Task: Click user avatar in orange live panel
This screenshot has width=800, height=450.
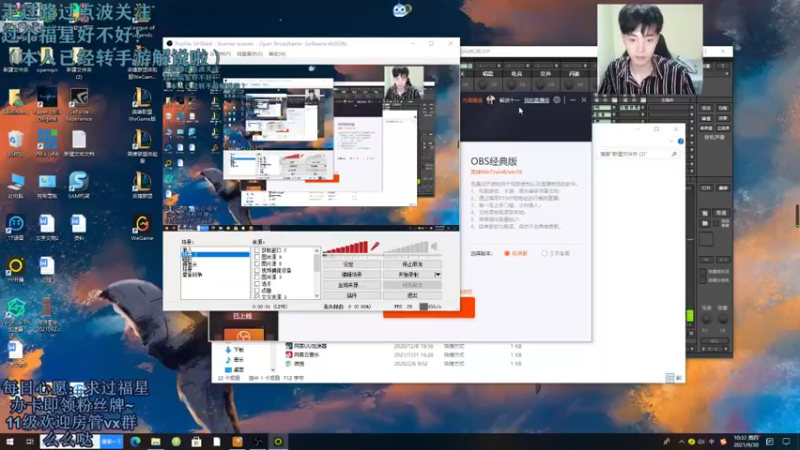Action: (490, 100)
